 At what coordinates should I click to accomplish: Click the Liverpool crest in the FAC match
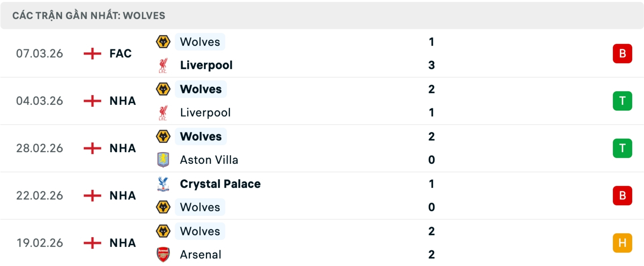[163, 65]
